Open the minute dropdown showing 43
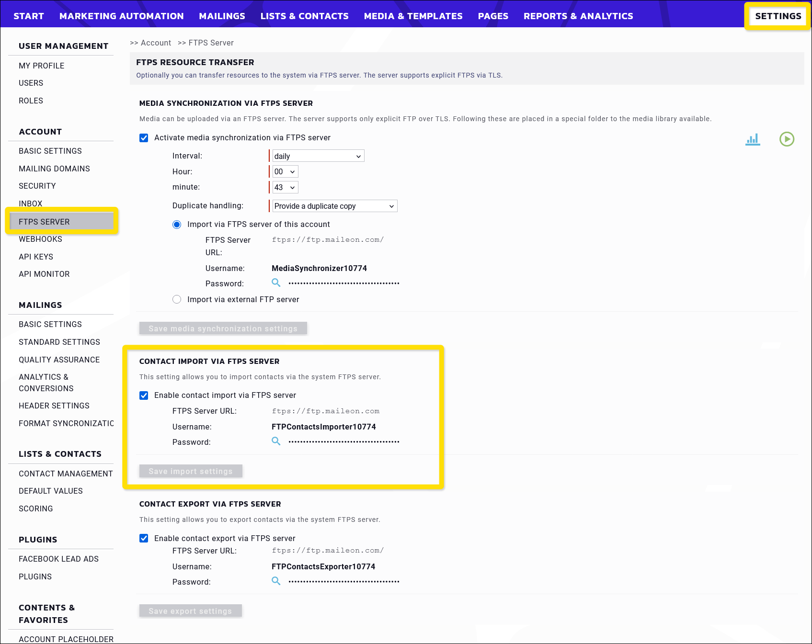This screenshot has height=644, width=812. [285, 187]
